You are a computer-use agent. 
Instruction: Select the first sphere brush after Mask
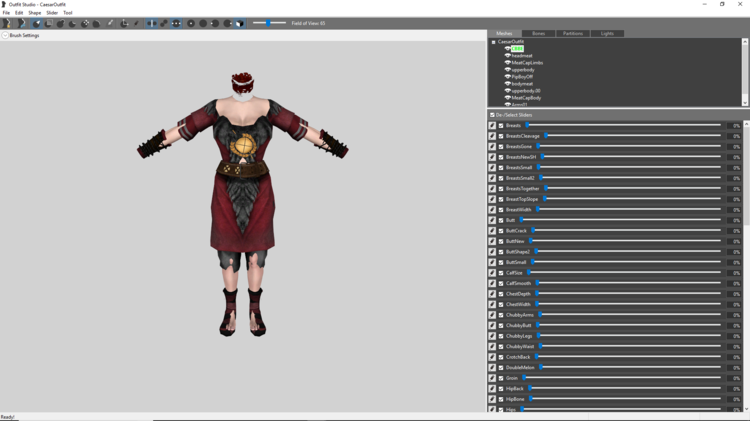click(x=60, y=23)
